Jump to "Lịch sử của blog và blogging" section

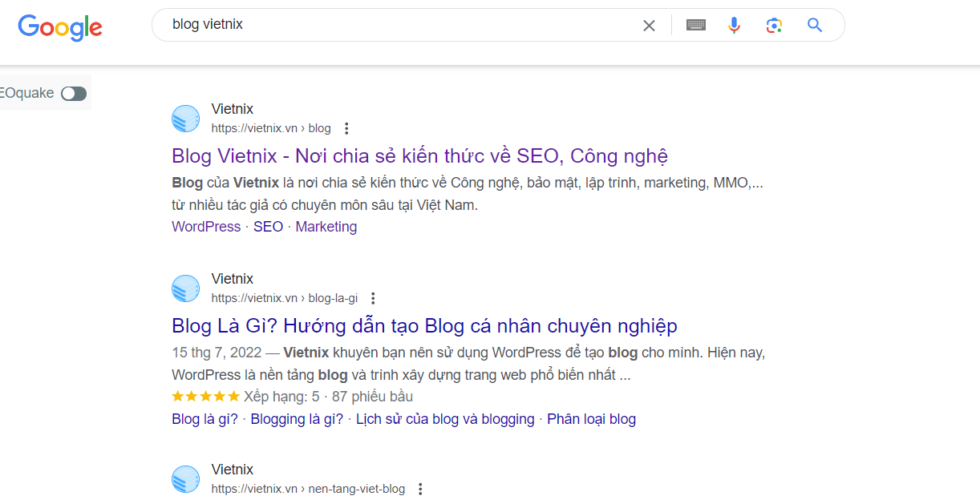click(445, 419)
